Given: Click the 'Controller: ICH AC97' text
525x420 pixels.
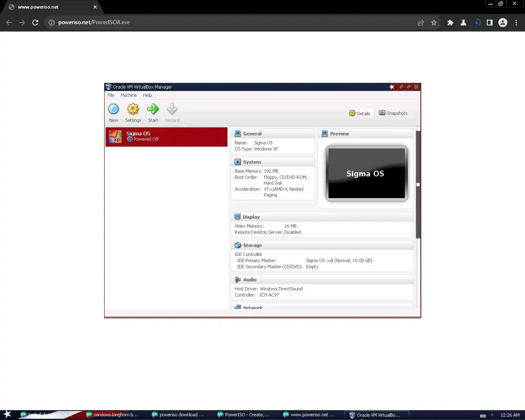Looking at the screenshot, I should click(257, 295).
